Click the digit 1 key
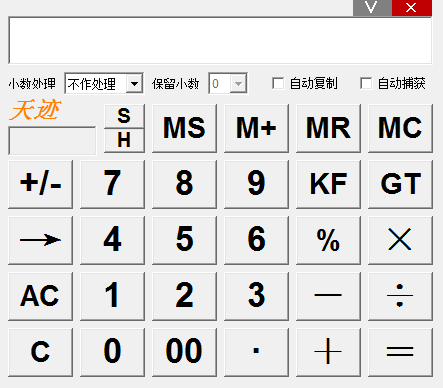This screenshot has width=443, height=388. pos(112,296)
